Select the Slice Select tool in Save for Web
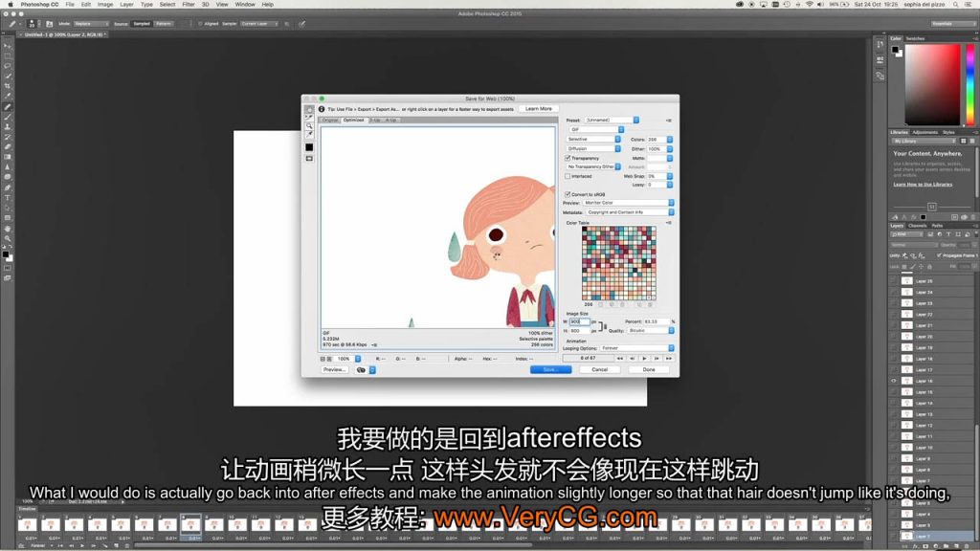Screen dimensions: 980x551 (309, 118)
